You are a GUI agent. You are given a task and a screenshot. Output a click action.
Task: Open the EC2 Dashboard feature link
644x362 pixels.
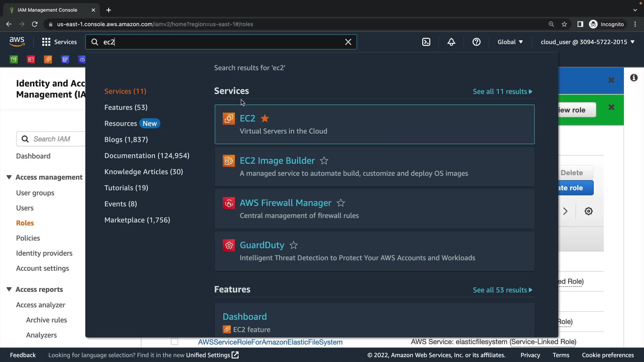point(245,316)
